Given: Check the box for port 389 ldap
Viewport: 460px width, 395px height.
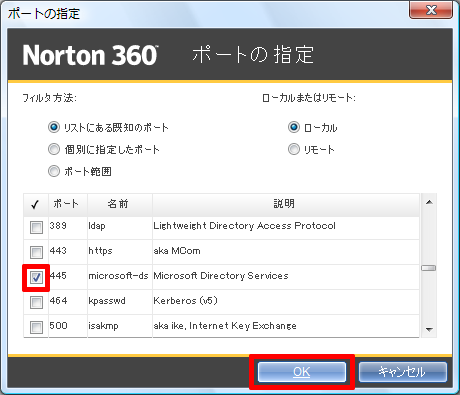Looking at the screenshot, I should (36, 227).
